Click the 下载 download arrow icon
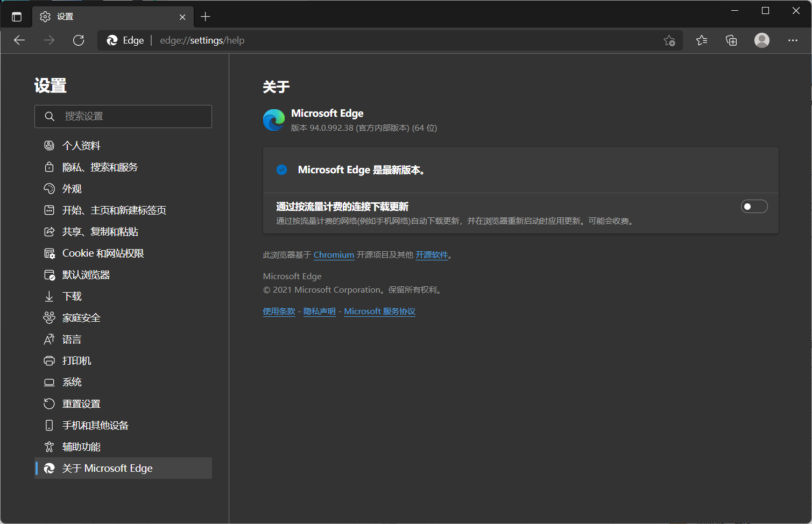 pyautogui.click(x=49, y=296)
